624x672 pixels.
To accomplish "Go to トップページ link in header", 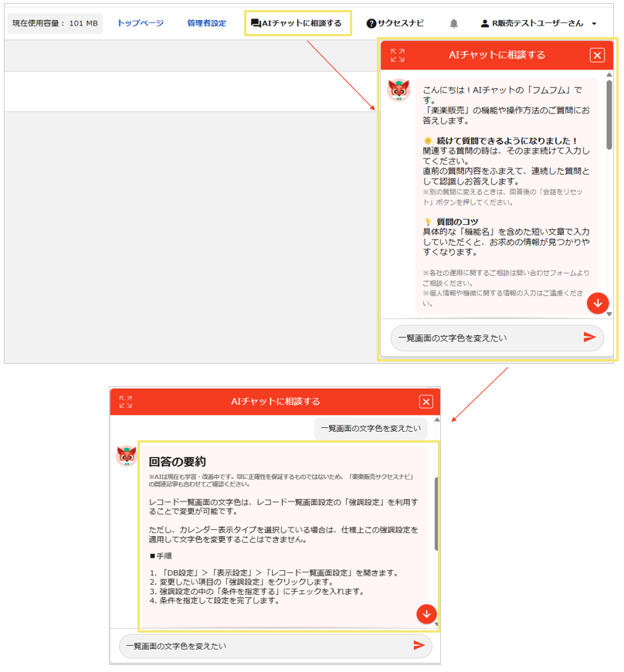I will coord(141,23).
